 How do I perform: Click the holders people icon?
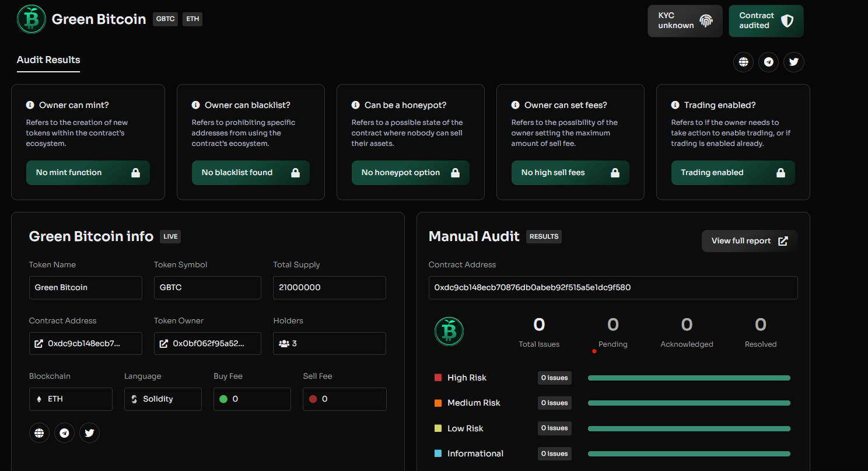click(x=284, y=344)
